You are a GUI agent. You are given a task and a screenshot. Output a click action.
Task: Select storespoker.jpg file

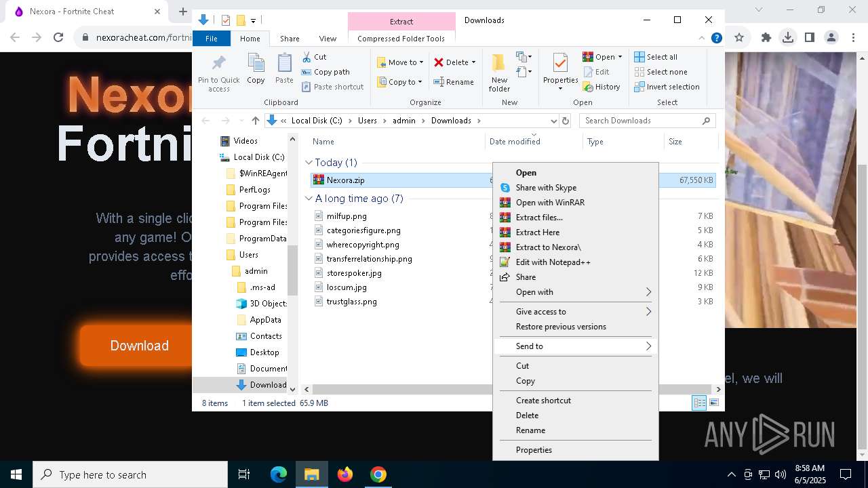354,273
